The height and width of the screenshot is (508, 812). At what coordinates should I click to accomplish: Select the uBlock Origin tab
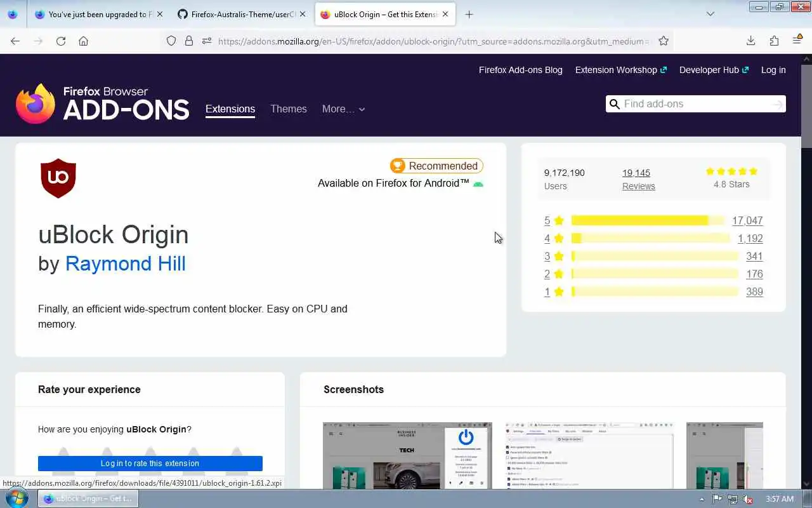pyautogui.click(x=385, y=14)
